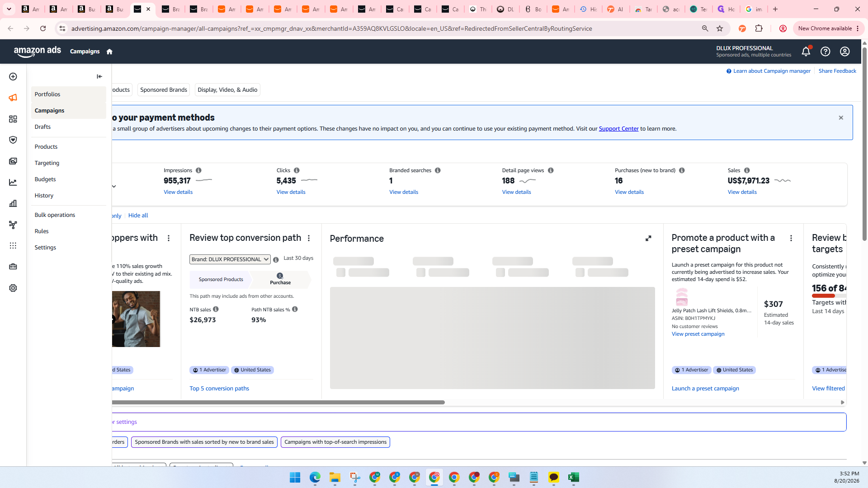Click the Jelly Patch Lash Lift Shields thumbnail
Viewport: 868px width, 488px height.
[x=682, y=297]
